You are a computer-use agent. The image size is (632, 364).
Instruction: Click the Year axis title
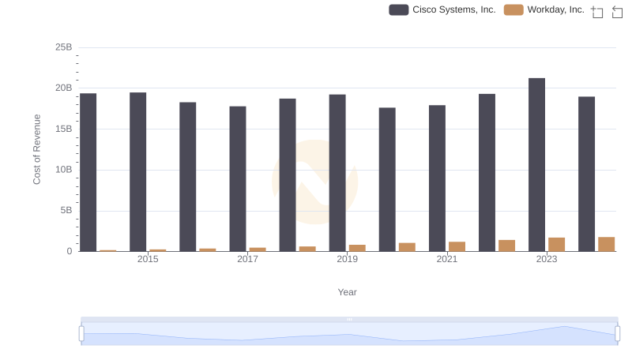coord(347,292)
